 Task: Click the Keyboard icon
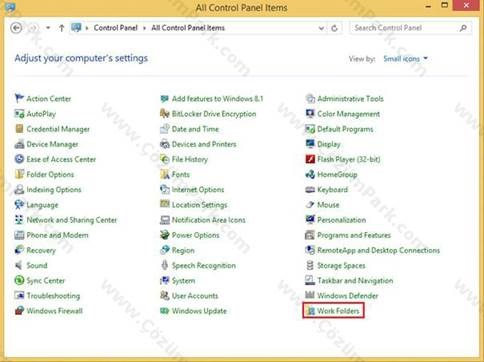(x=310, y=189)
